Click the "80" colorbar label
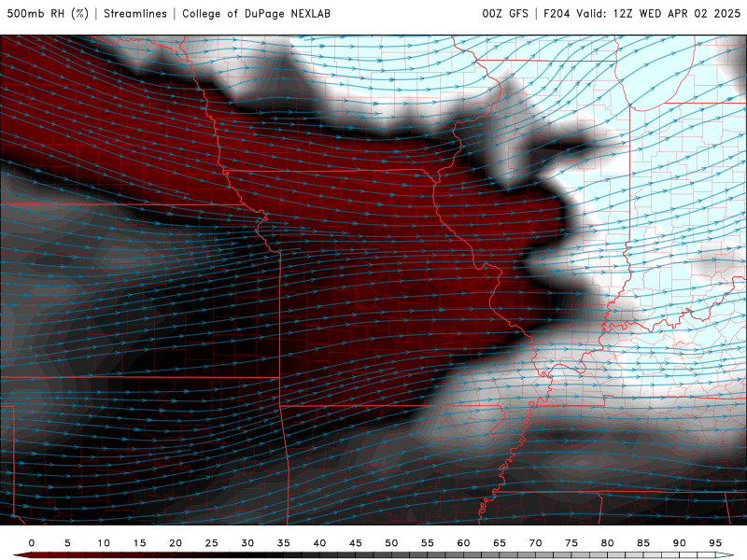Viewport: 747px width, 560px height. 607,543
